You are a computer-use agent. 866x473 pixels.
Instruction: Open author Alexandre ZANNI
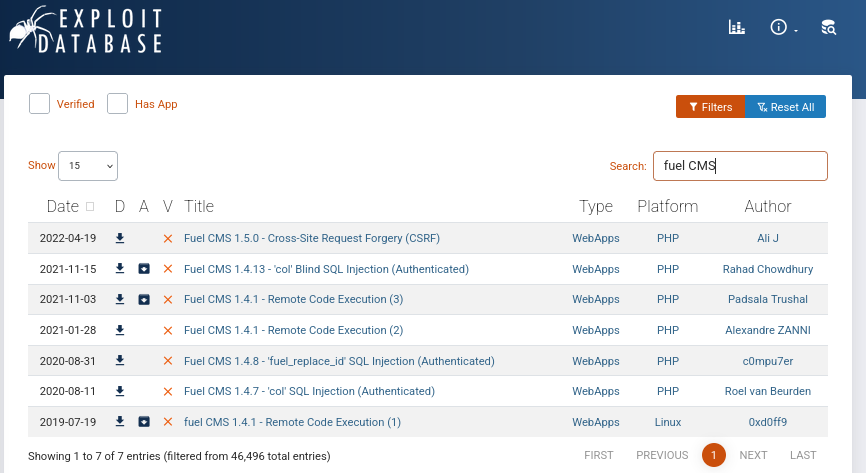coord(768,330)
